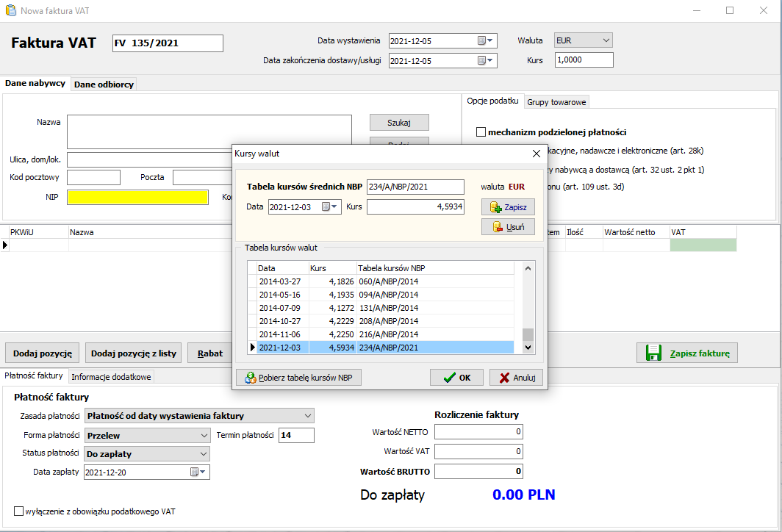Select the 2014-11-06 rate row
Image resolution: width=782 pixels, height=532 pixels.
(381, 334)
